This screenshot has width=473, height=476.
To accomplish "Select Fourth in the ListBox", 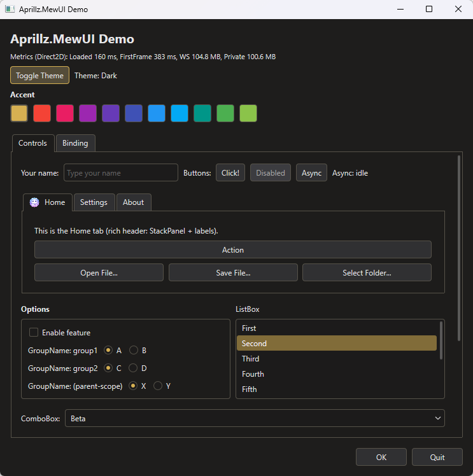I will (x=337, y=374).
